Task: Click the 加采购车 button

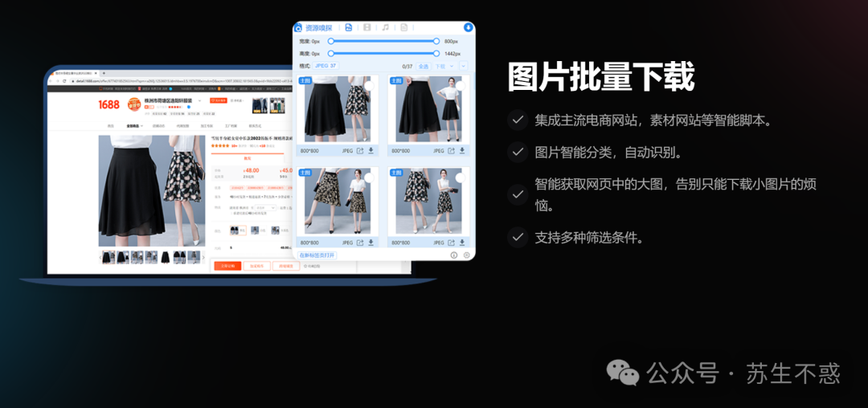Action: point(257,266)
